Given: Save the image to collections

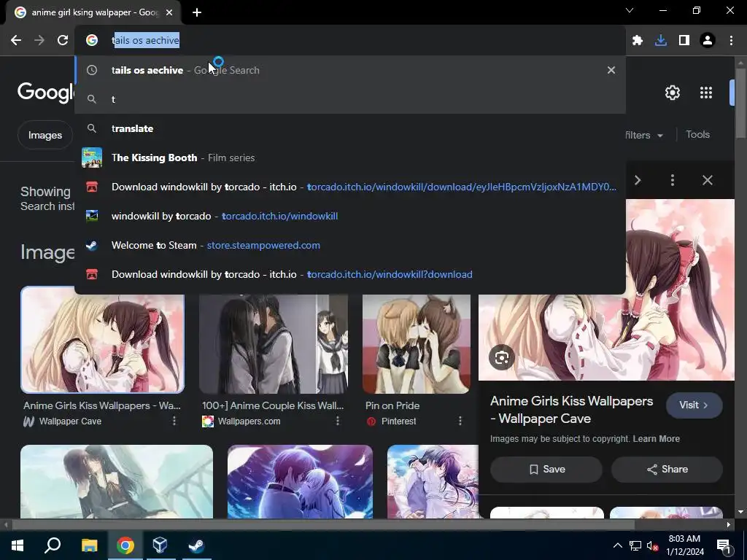Looking at the screenshot, I should click(x=546, y=470).
